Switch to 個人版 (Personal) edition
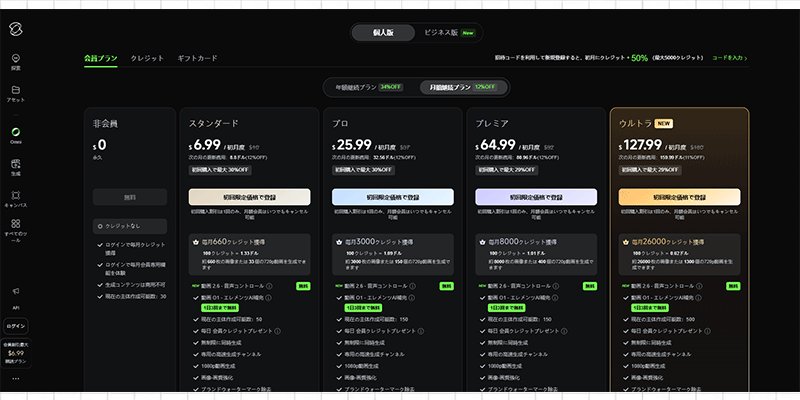The image size is (800, 400). point(383,33)
